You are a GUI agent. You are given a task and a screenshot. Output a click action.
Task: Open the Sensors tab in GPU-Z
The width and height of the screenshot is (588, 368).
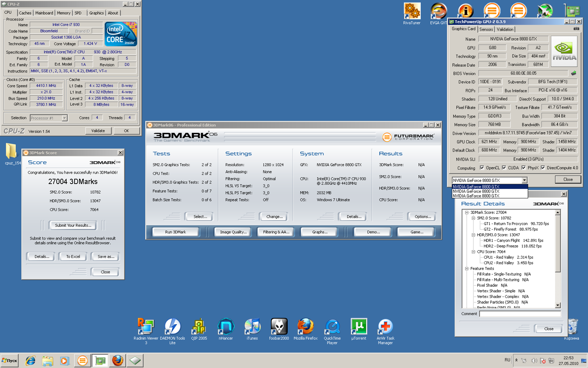point(486,29)
